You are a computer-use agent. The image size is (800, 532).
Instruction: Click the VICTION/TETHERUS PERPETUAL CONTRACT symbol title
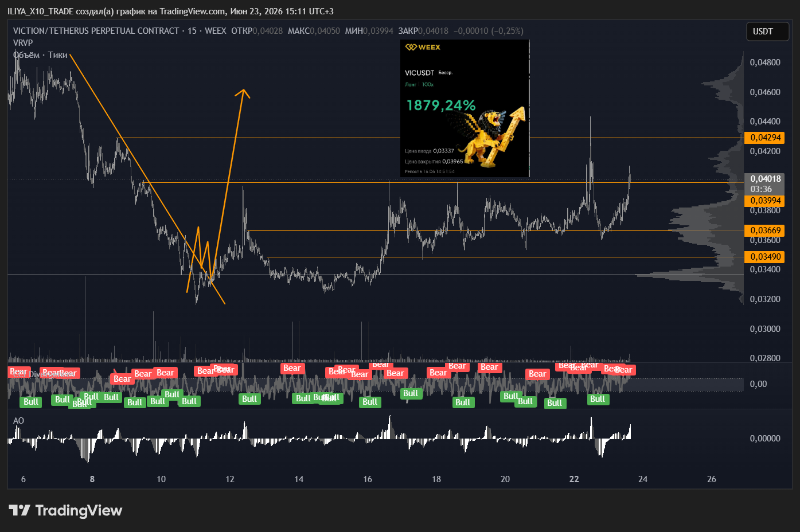pos(96,31)
